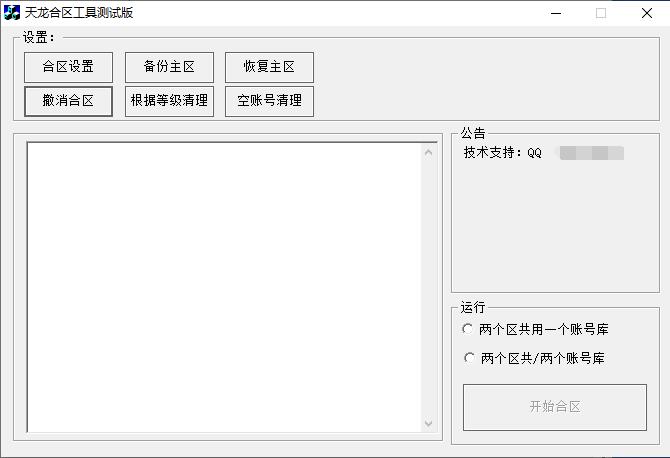Select 两个区共用一个账号库 radio option
670x458 pixels.
(x=467, y=329)
